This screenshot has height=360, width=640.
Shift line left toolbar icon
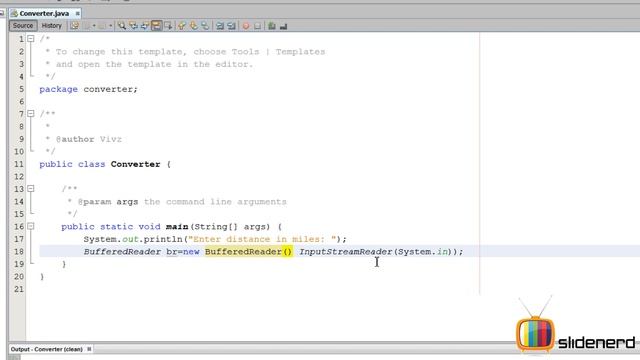tap(220, 26)
